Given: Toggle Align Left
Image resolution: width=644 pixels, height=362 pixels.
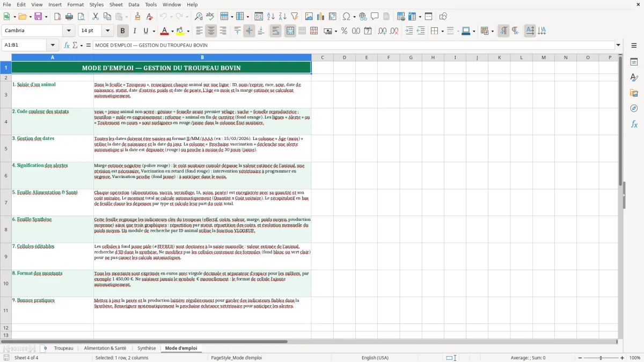Looking at the screenshot, I should click(x=199, y=31).
